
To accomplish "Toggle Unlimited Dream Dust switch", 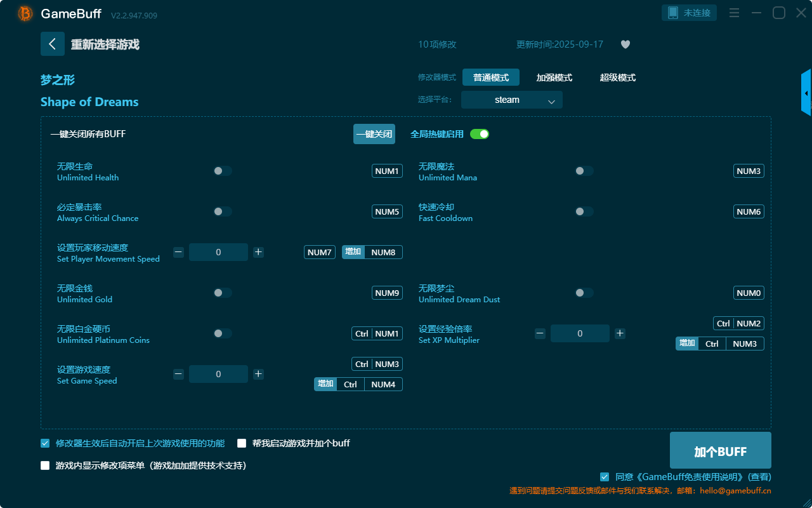I will pos(584,293).
